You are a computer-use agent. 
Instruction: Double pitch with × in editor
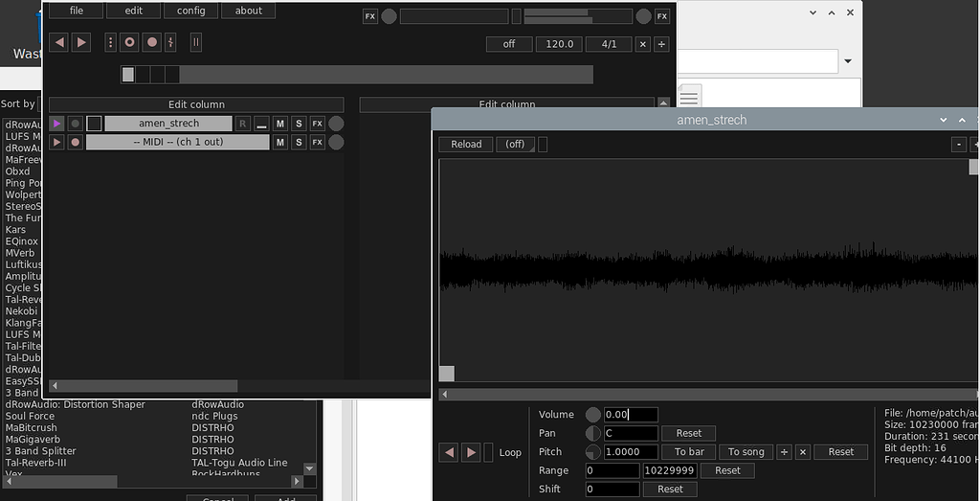tap(803, 452)
